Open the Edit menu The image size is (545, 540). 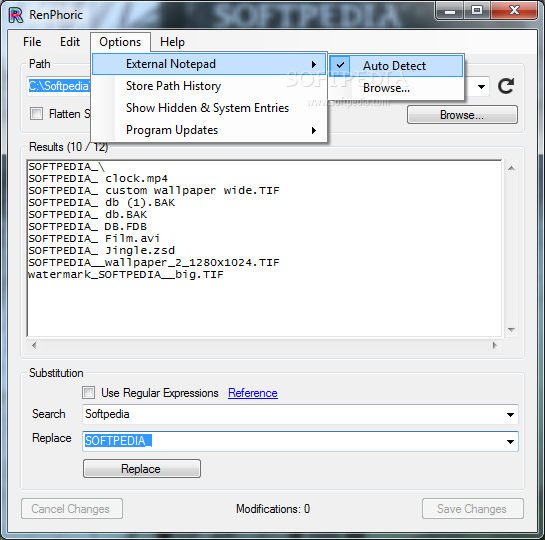70,42
